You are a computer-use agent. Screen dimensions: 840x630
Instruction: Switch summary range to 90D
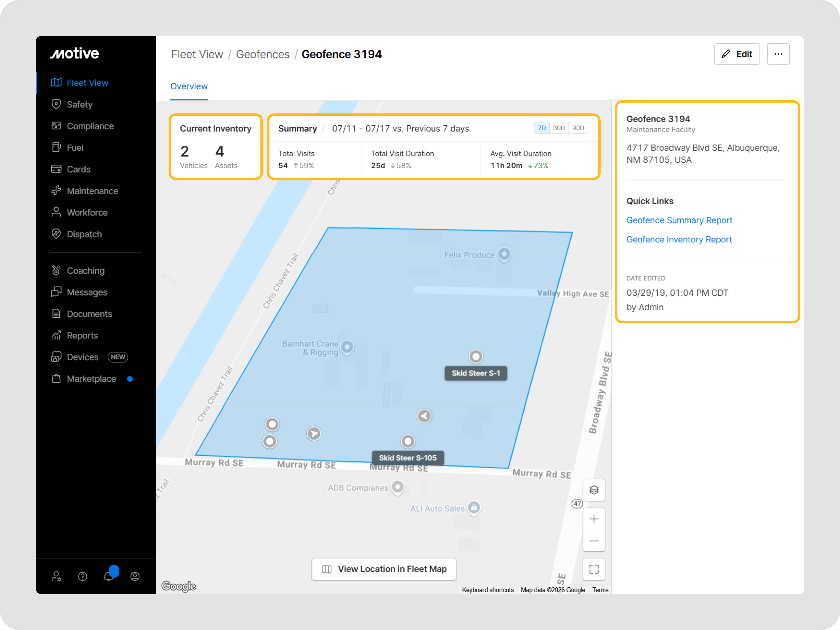tap(577, 128)
